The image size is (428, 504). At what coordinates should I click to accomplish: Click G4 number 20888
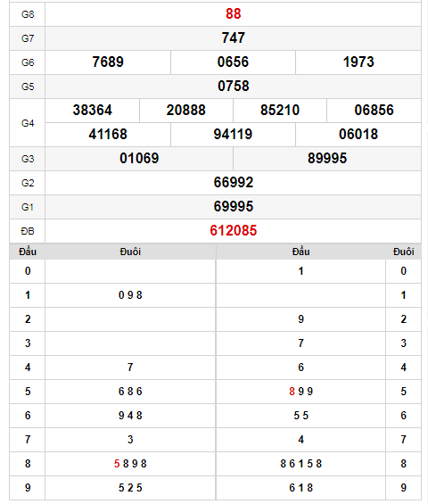coord(186,111)
